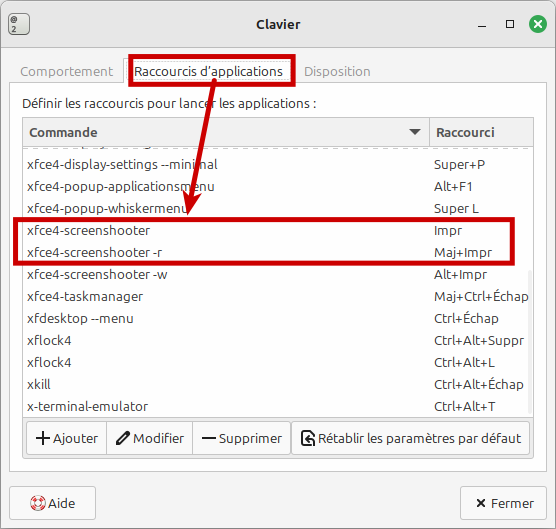Toggle sort arrow in Commande header
Image resolution: width=556 pixels, height=529 pixels.
tap(415, 132)
